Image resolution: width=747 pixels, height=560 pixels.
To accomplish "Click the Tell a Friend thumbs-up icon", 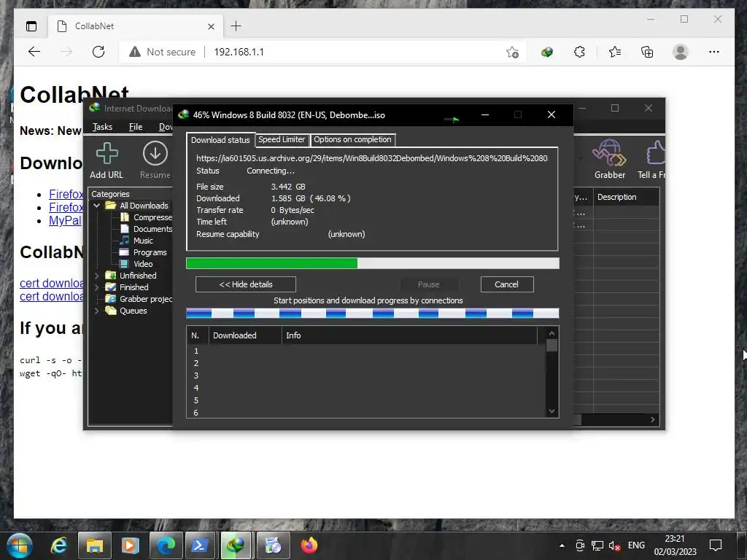I will 656,153.
